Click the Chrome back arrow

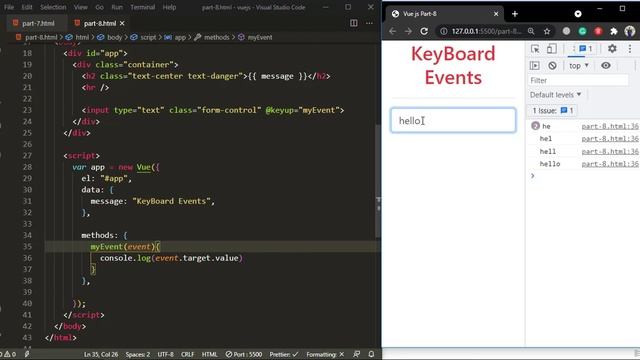[x=392, y=31]
